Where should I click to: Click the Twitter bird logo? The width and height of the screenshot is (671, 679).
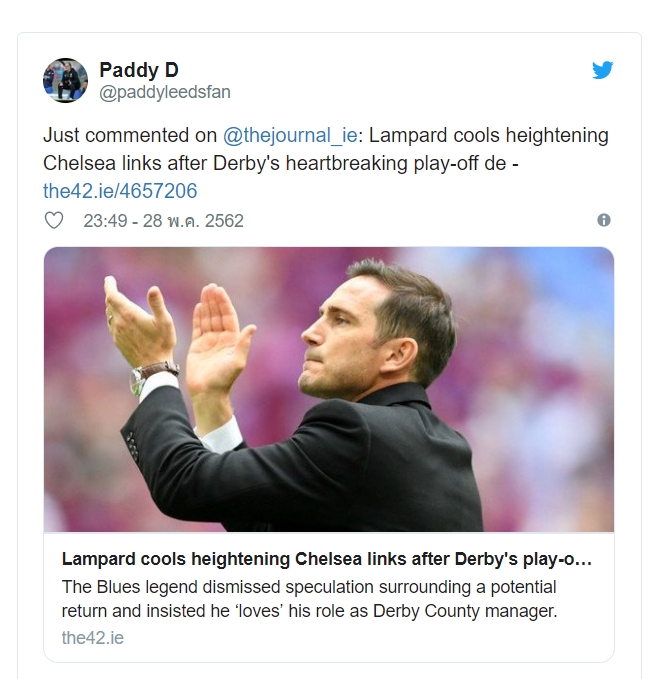click(602, 70)
